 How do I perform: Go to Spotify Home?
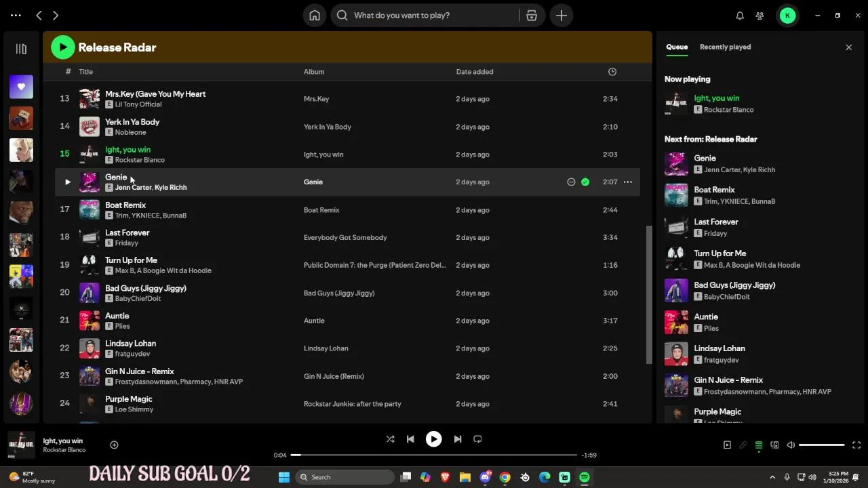(315, 16)
